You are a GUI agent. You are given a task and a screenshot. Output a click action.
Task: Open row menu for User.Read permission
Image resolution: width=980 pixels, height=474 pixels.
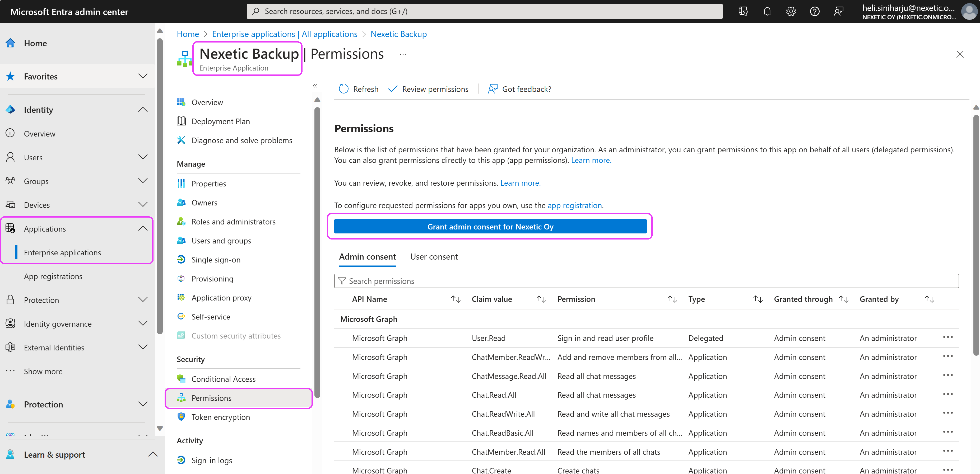(x=948, y=337)
